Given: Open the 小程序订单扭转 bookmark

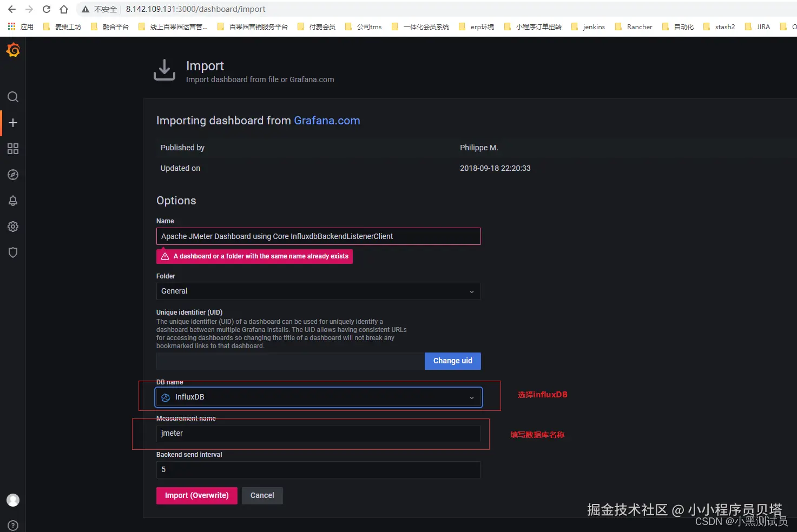Looking at the screenshot, I should 532,26.
